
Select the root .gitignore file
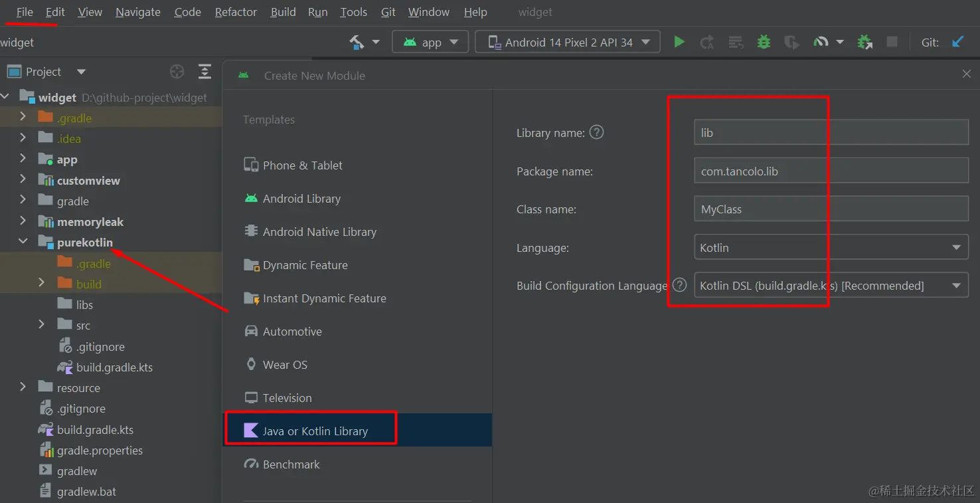(81, 408)
